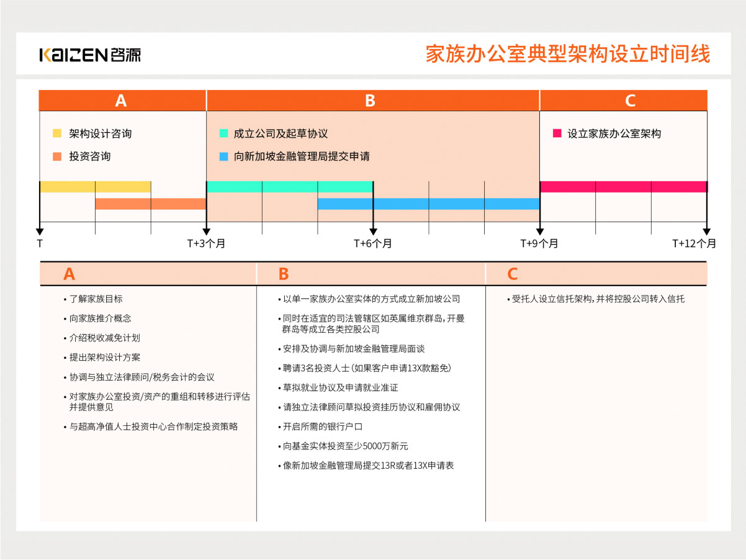This screenshot has height=560, width=746.
Task: Click the orange 投资咨询 legend square
Action: point(57,156)
